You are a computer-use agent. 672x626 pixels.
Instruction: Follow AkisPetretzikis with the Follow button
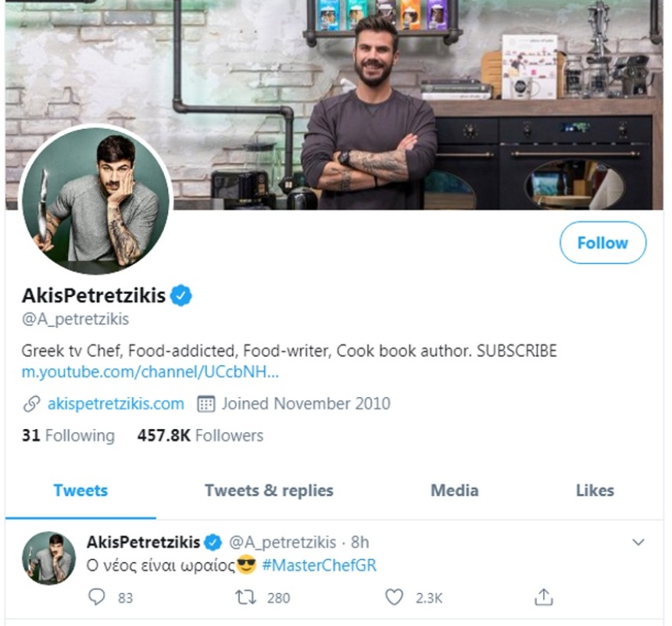(x=603, y=243)
